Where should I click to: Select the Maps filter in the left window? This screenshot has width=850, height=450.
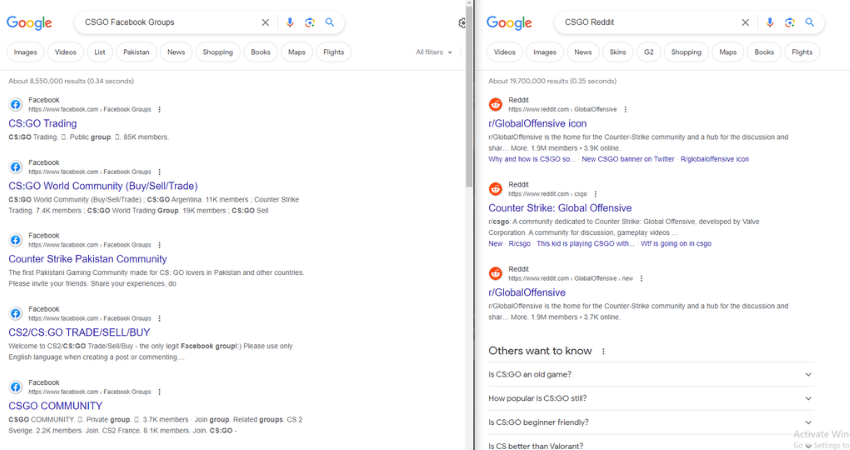(x=297, y=52)
